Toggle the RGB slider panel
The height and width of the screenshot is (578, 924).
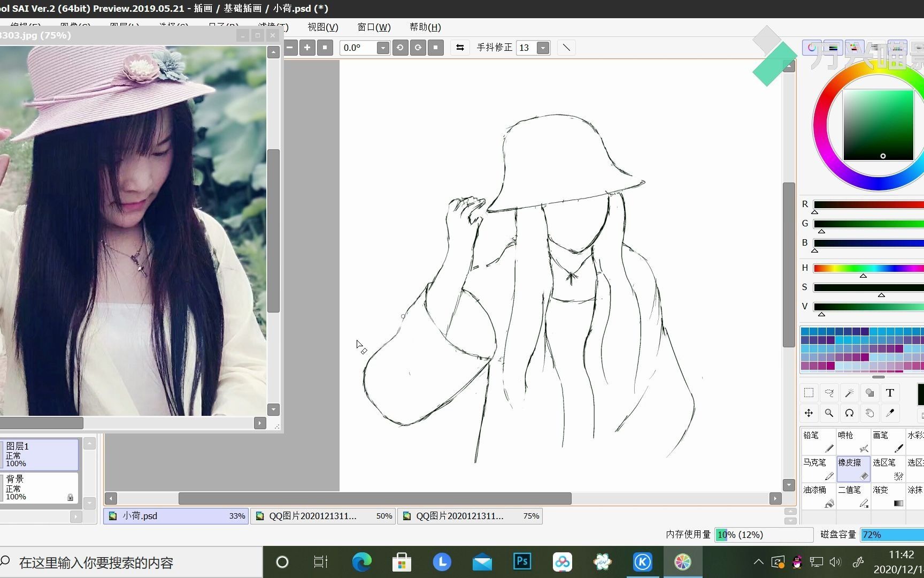[x=833, y=48]
